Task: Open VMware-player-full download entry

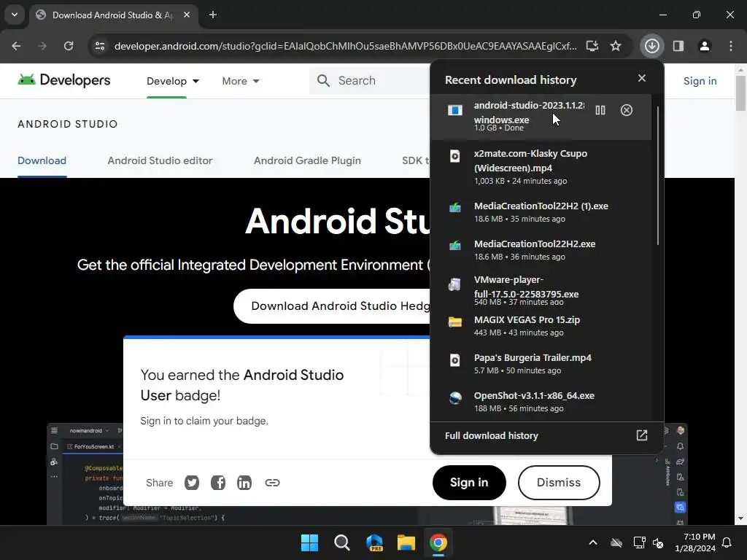Action: click(x=541, y=290)
